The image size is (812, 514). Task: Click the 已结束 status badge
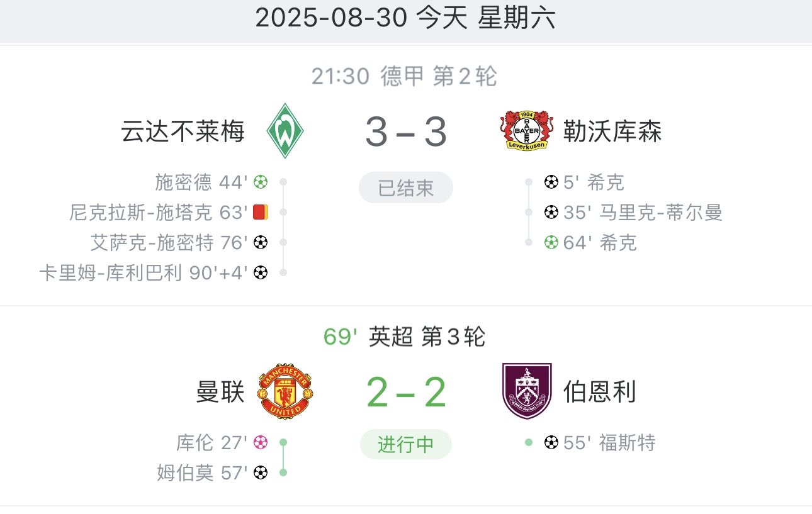coord(406,188)
